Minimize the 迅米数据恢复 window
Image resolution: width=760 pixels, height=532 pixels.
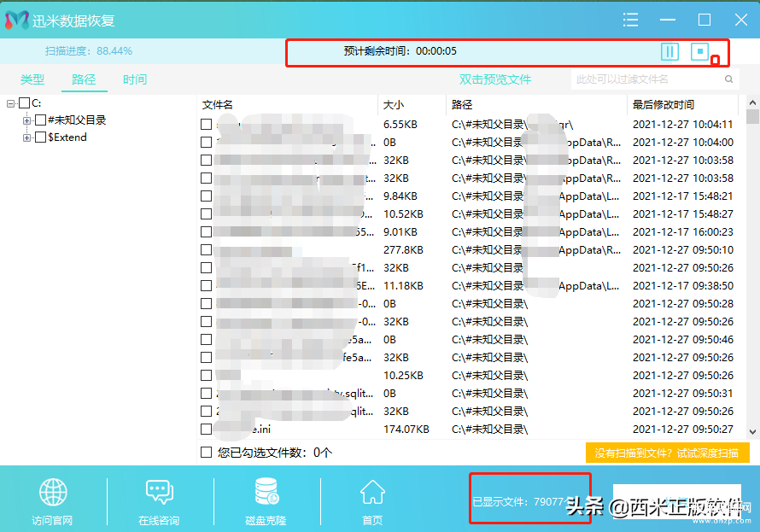(668, 20)
